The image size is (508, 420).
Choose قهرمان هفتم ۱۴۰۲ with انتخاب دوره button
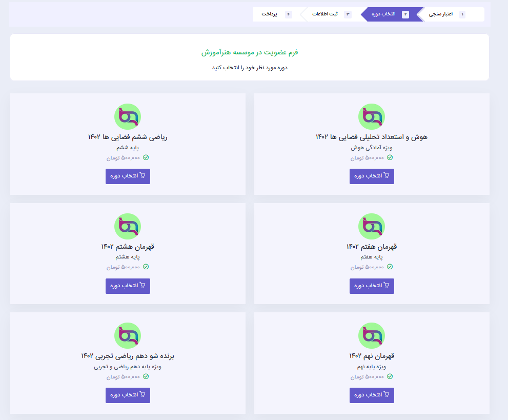372,286
